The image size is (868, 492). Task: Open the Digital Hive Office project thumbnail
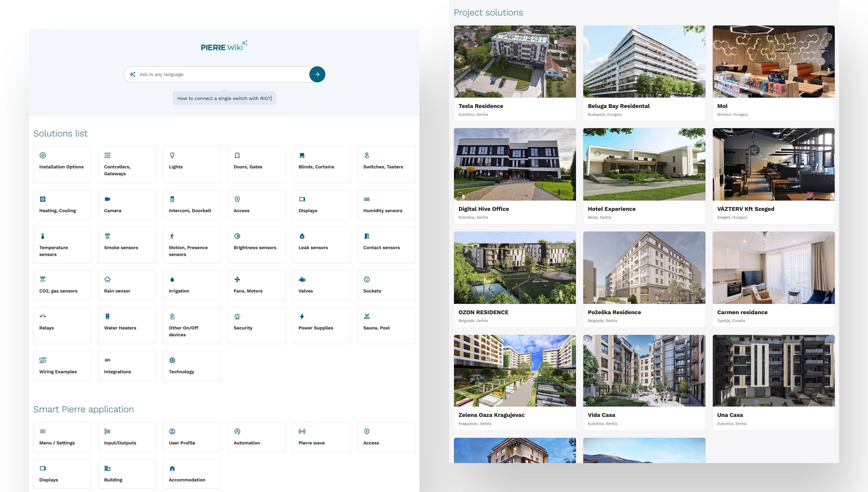click(515, 164)
